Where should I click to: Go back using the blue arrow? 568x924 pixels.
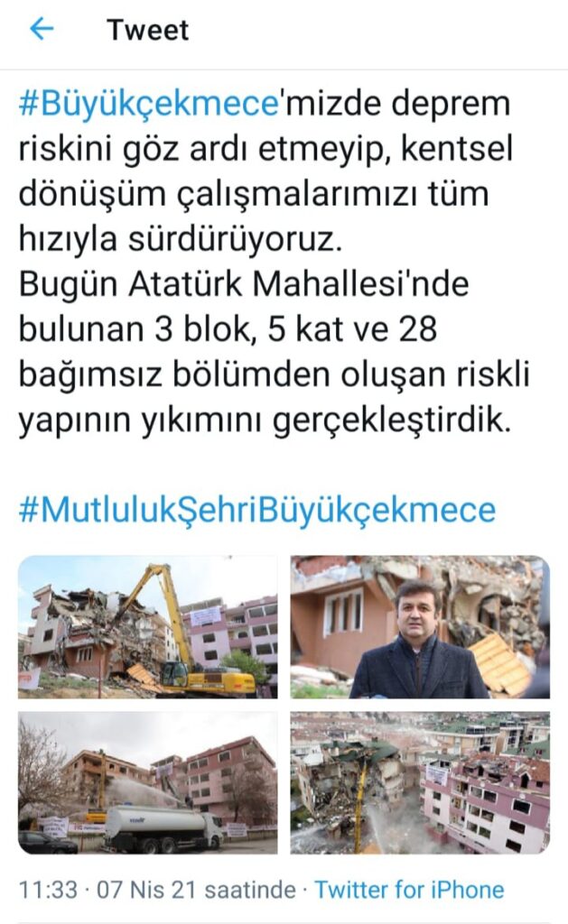tap(42, 28)
